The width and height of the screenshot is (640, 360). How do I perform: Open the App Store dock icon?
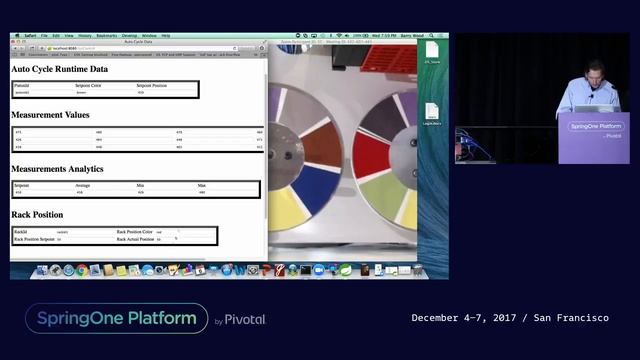(x=227, y=270)
